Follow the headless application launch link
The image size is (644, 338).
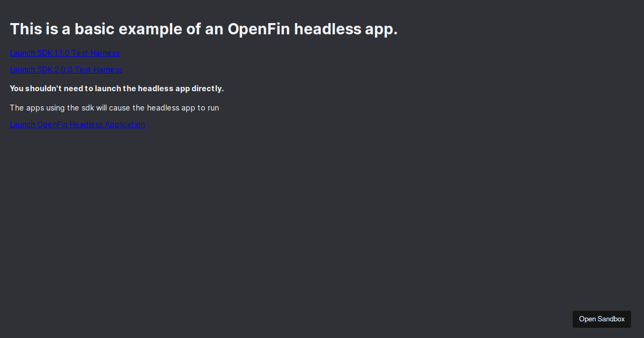click(x=77, y=124)
